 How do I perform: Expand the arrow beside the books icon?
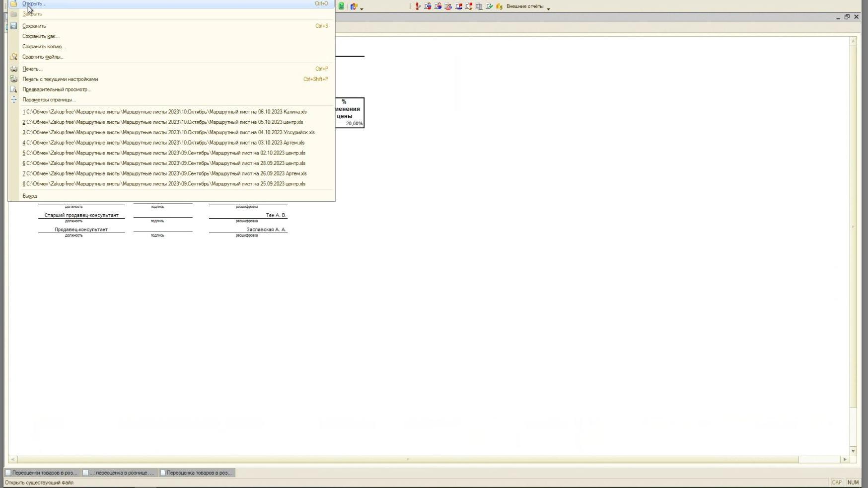[362, 8]
